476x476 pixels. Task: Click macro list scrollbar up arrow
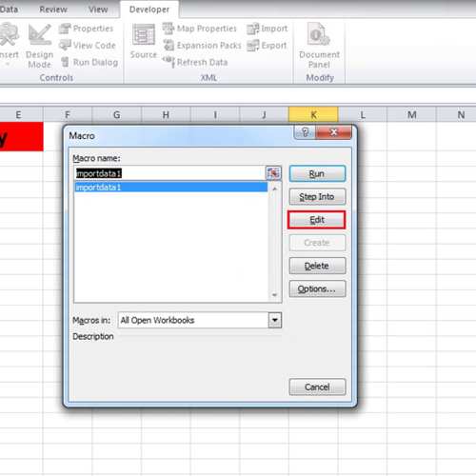click(275, 188)
